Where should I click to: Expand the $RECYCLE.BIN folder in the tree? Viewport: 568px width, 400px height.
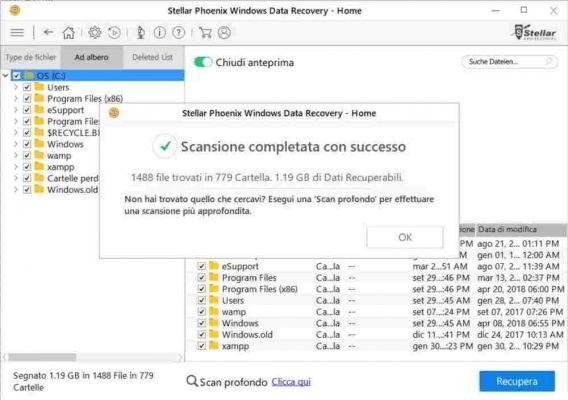point(16,133)
